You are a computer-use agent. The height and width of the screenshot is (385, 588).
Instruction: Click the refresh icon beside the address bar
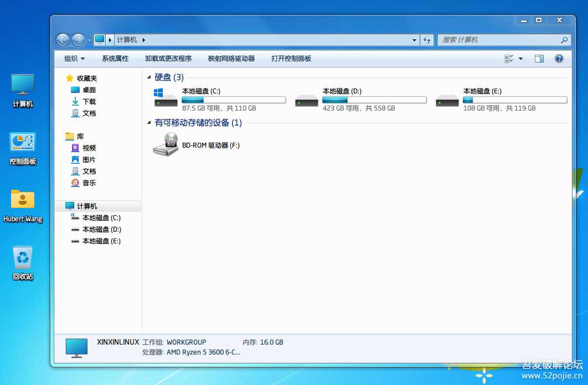tap(427, 39)
